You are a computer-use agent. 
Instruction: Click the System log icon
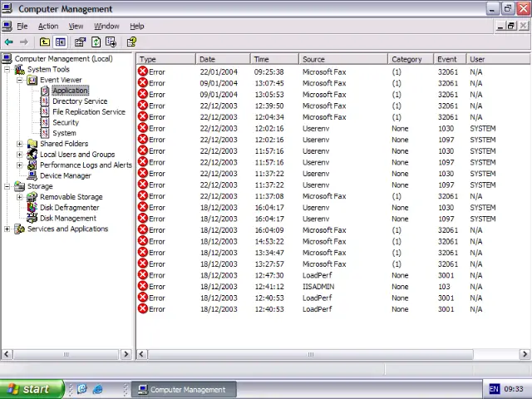click(45, 133)
